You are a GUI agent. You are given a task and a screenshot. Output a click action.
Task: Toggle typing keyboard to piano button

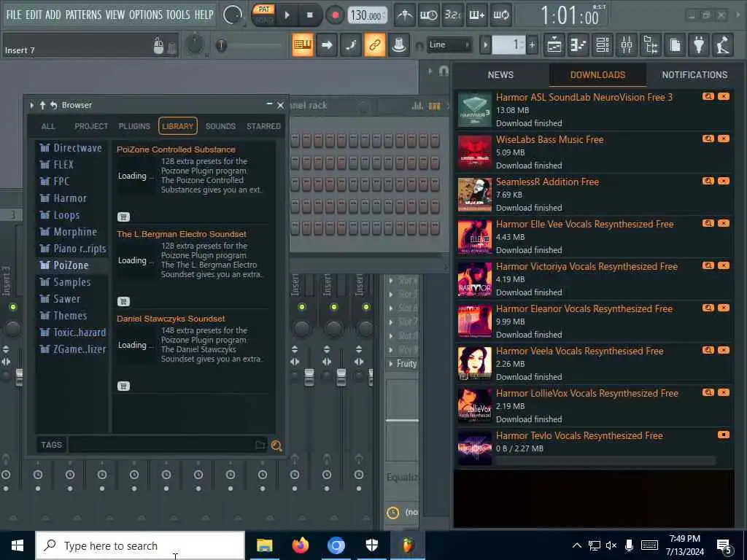point(303,45)
